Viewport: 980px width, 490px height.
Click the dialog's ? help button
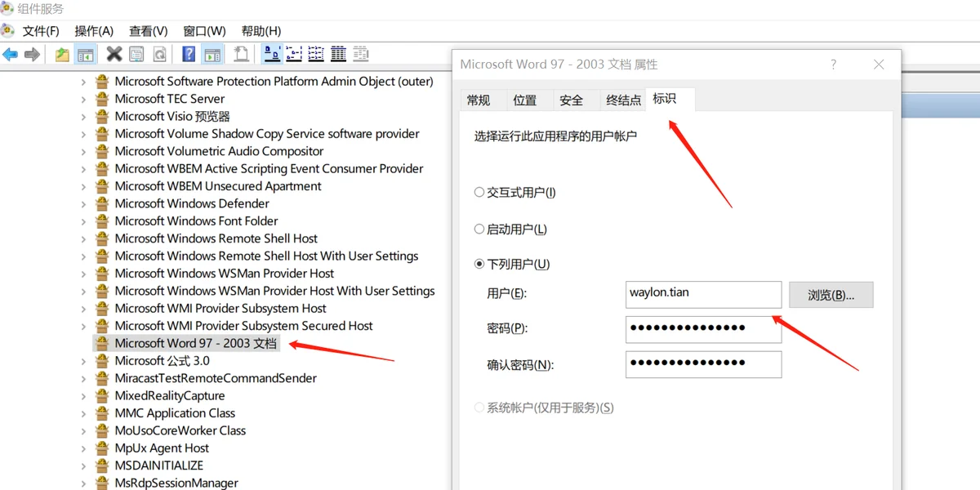(x=833, y=65)
